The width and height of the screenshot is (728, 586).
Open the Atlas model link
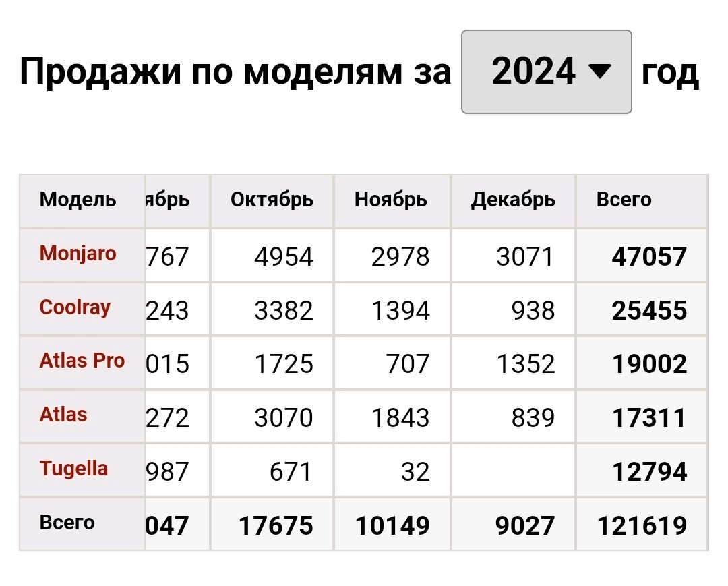(x=63, y=415)
